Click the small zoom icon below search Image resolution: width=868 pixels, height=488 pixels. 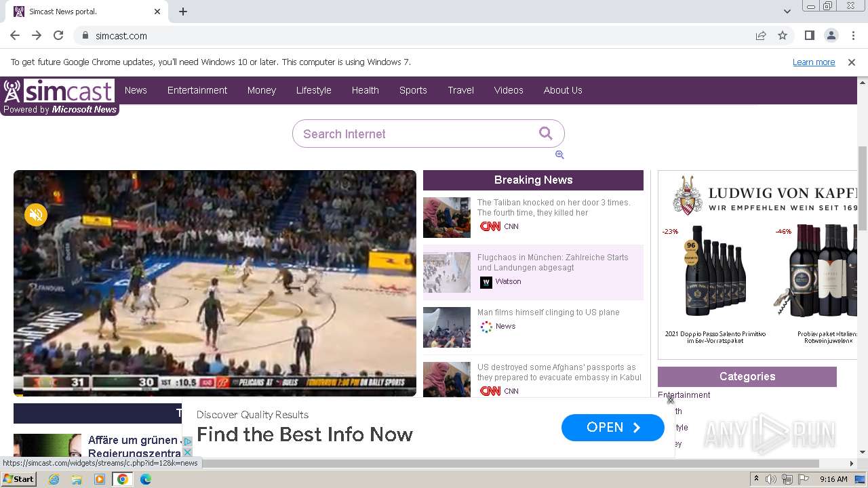click(559, 155)
